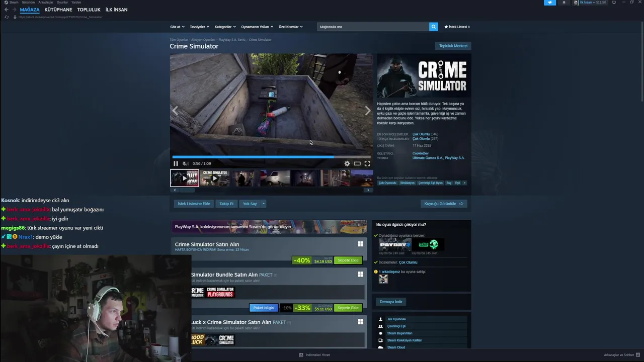
Task: Open İLK İNSAN profile tab
Action: coord(116,10)
